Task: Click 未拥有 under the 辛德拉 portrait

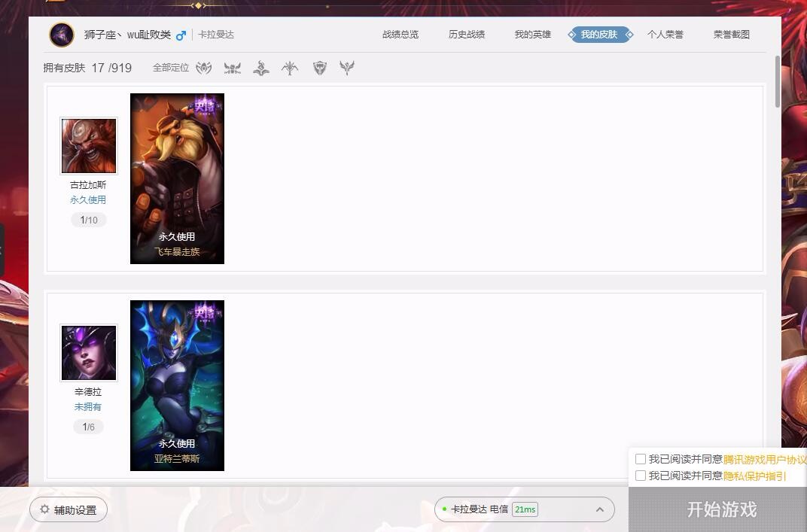Action: point(88,407)
